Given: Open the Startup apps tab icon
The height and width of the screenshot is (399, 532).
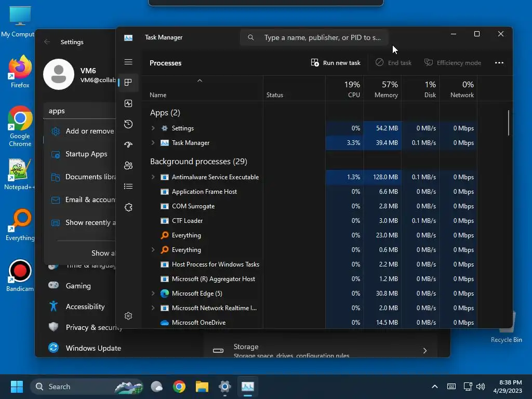Looking at the screenshot, I should pos(128,144).
